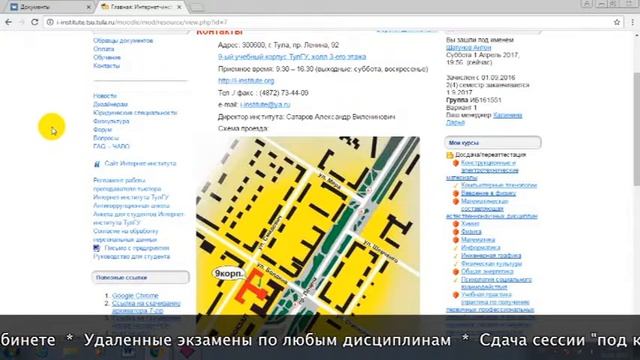The width and height of the screenshot is (640, 360).
Task: Select the Главная: Интернет-институт tab
Action: click(x=141, y=7)
